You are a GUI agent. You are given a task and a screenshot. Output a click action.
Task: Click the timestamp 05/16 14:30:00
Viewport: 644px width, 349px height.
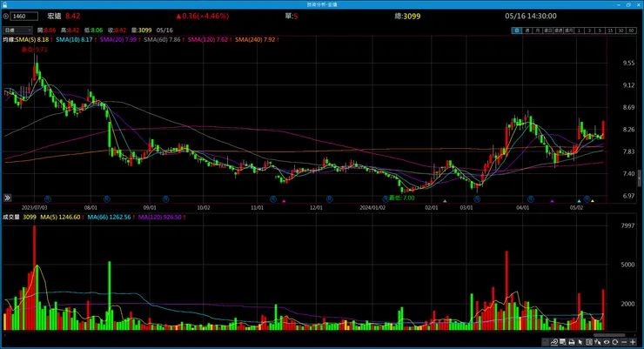pyautogui.click(x=531, y=16)
